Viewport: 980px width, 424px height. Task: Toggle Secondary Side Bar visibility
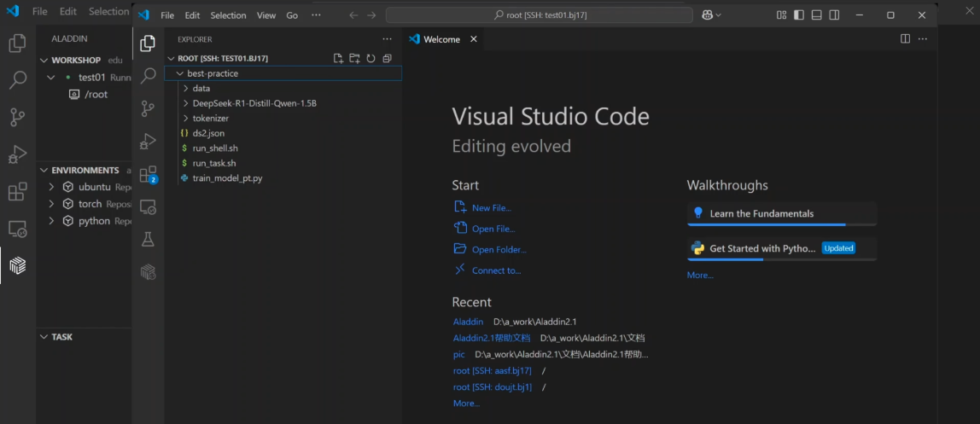tap(834, 15)
